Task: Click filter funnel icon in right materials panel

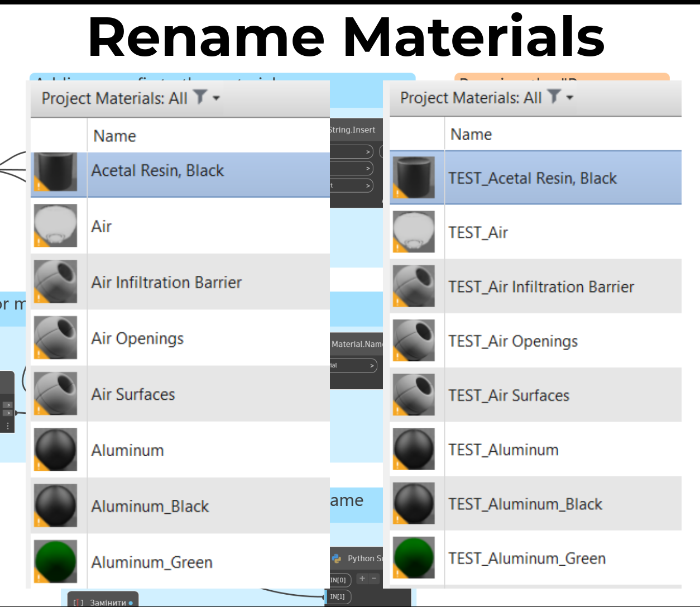Action: pos(554,97)
